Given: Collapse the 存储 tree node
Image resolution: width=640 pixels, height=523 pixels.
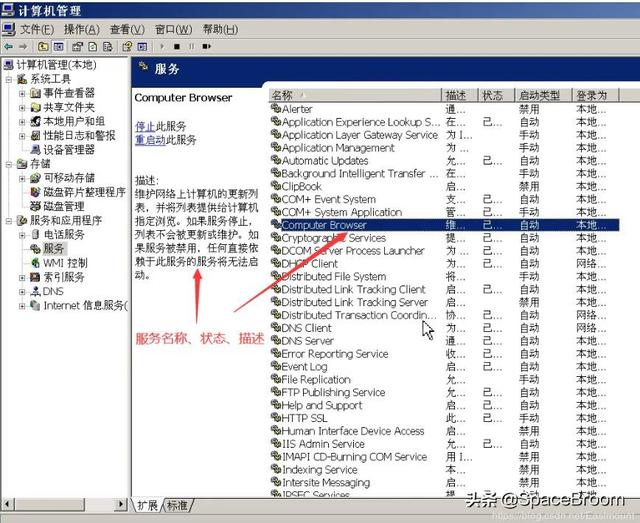Looking at the screenshot, I should tap(9, 164).
